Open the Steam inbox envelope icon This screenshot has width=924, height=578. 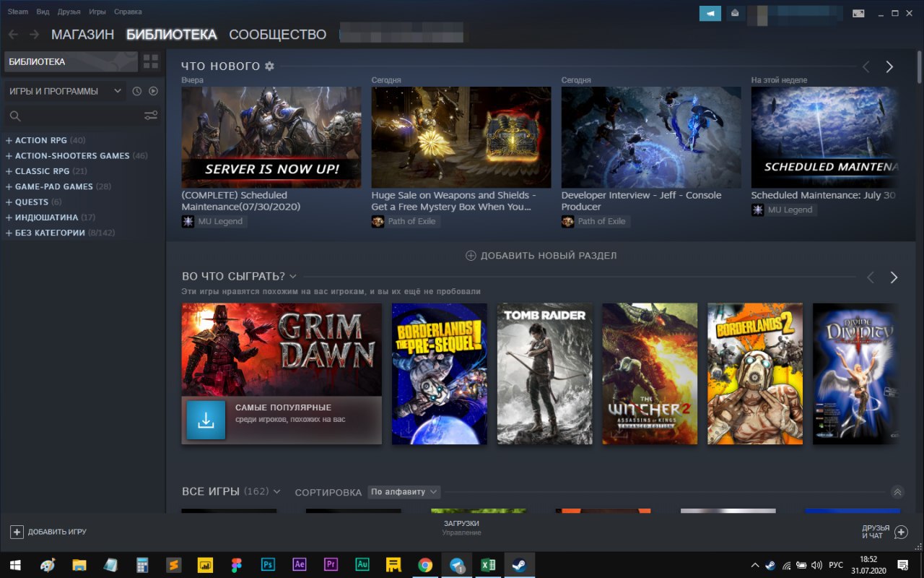[735, 13]
